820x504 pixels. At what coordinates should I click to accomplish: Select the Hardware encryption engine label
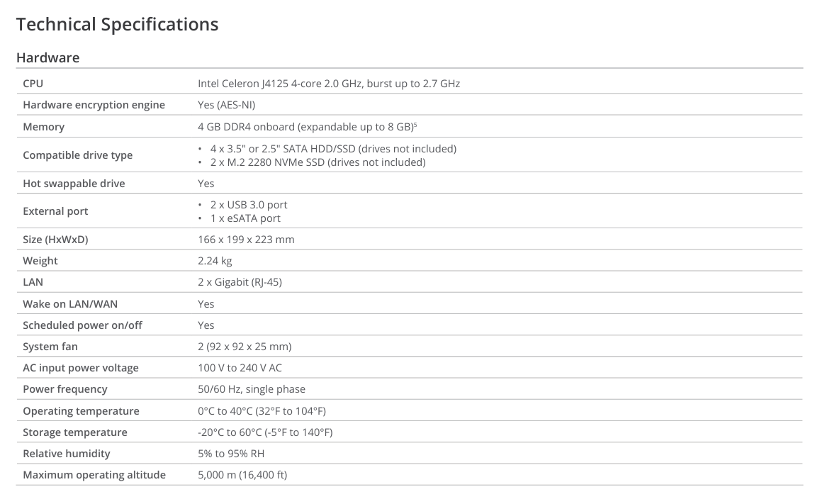(94, 105)
